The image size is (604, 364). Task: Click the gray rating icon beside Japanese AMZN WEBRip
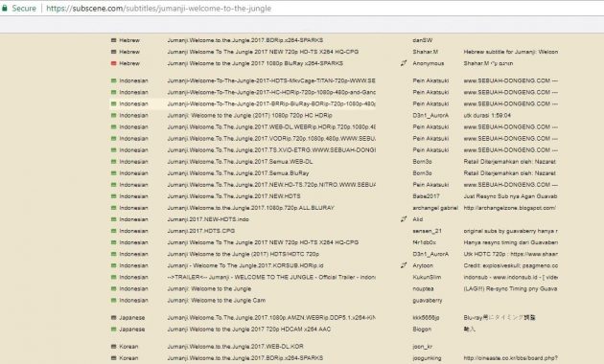[114, 317]
